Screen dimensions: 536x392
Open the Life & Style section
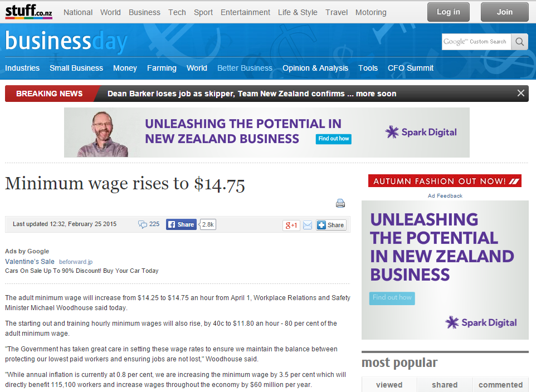pyautogui.click(x=298, y=12)
